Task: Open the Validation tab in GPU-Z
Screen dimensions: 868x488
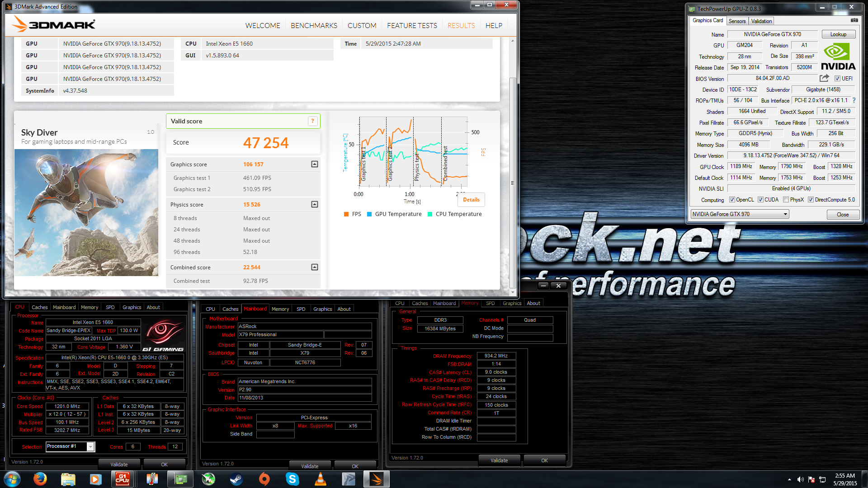Action: [761, 21]
